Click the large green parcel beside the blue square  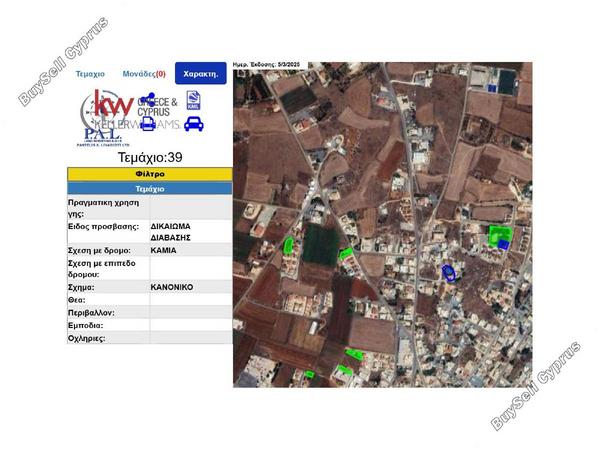[x=495, y=233]
